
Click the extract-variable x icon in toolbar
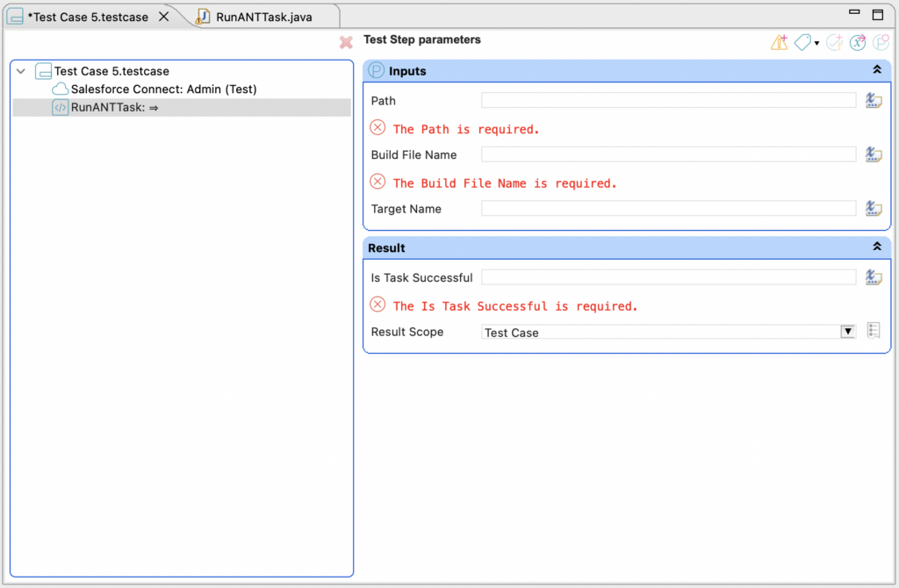pyautogui.click(x=857, y=41)
